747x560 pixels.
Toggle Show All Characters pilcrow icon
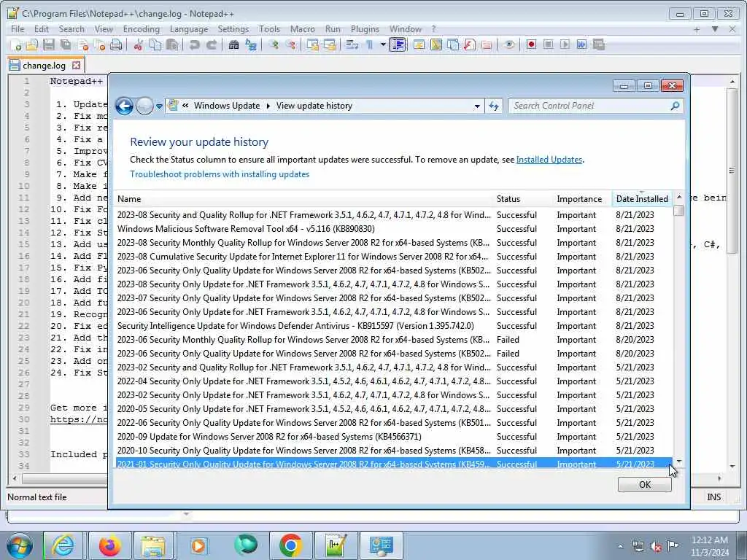(x=369, y=44)
